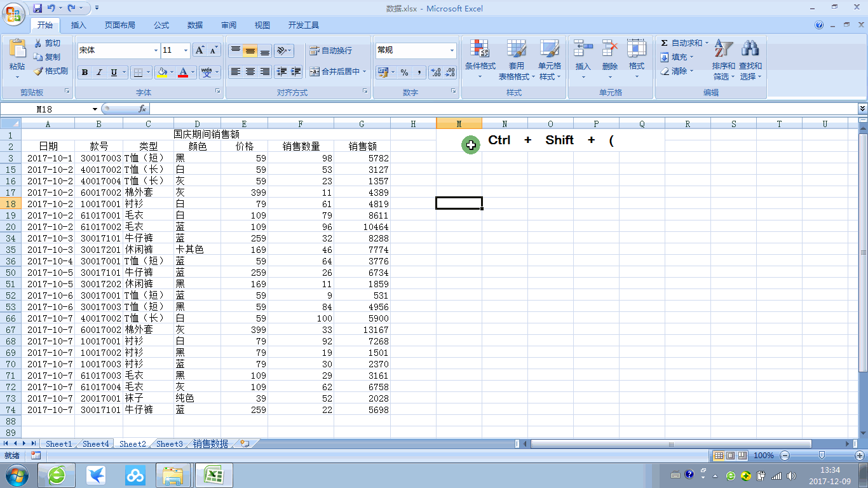Viewport: 868px width, 488px height.
Task: Click the Name Box showing M18
Action: point(46,109)
